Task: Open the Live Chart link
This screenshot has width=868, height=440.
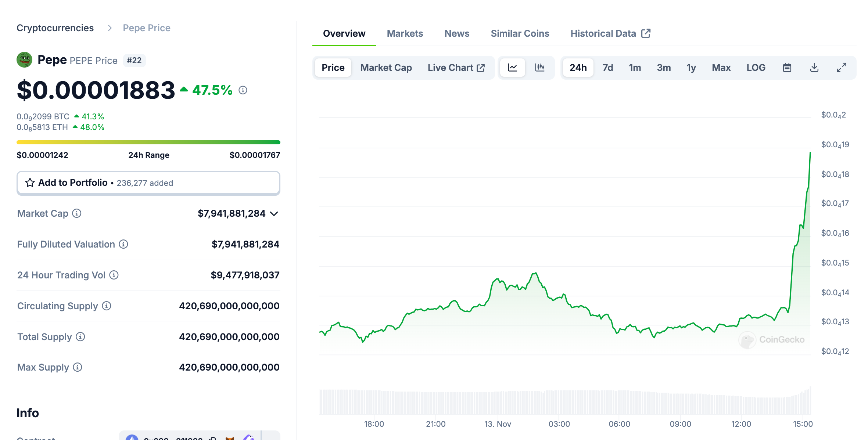Action: click(x=456, y=68)
